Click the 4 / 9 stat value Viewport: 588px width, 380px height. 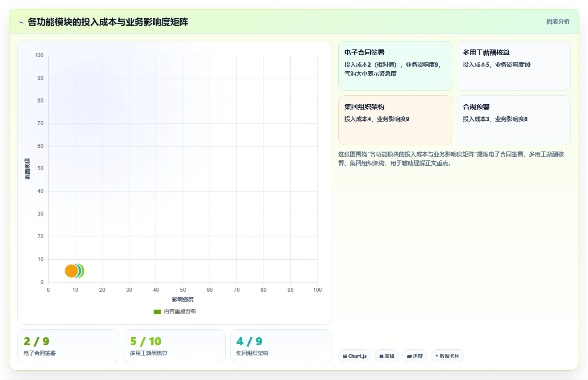point(249,341)
